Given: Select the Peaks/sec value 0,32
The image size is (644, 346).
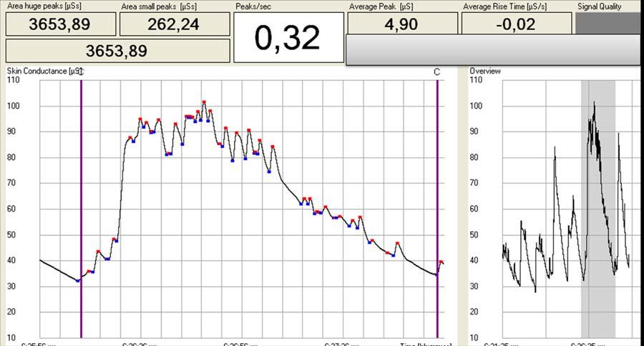Looking at the screenshot, I should [288, 37].
